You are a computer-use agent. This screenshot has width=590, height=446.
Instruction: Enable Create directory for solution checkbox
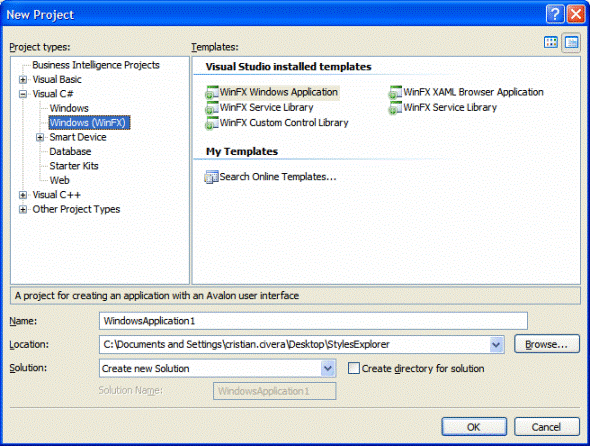click(x=354, y=368)
